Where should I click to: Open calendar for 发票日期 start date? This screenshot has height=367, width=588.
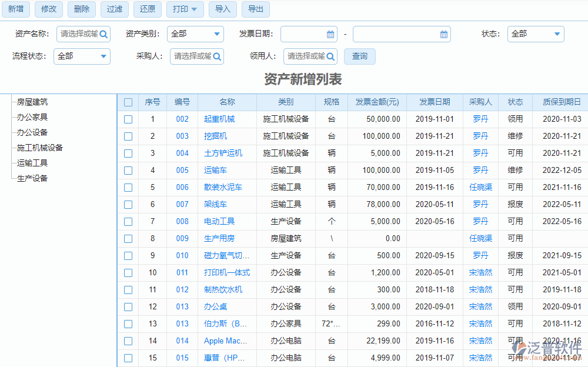330,34
